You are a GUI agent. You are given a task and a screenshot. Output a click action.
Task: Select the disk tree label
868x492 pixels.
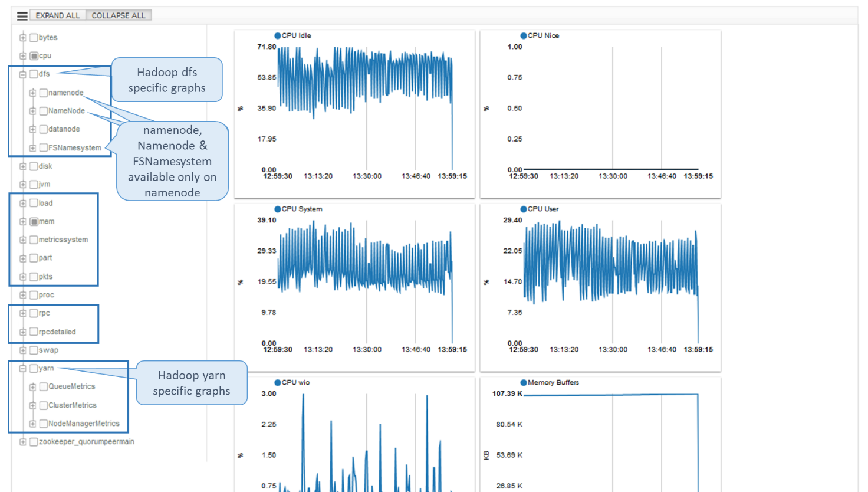(45, 166)
